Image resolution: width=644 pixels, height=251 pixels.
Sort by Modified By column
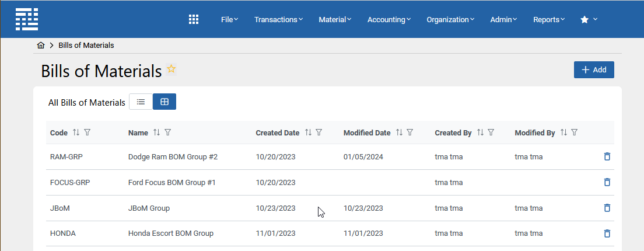point(563,133)
